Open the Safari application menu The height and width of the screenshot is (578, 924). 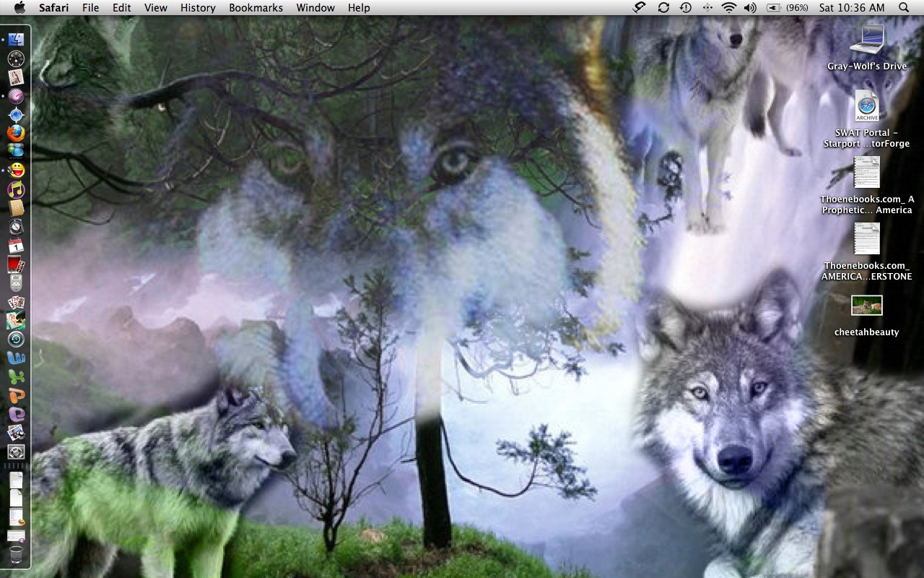coord(53,7)
